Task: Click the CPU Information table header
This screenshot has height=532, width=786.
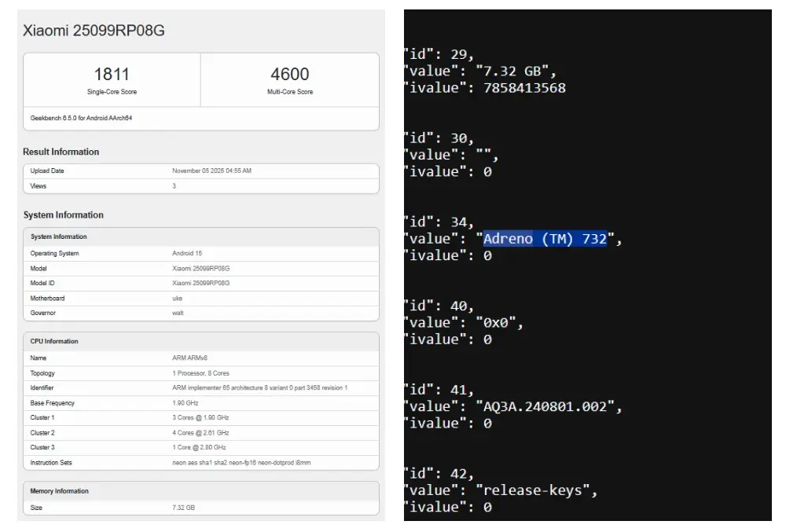Action: [54, 341]
